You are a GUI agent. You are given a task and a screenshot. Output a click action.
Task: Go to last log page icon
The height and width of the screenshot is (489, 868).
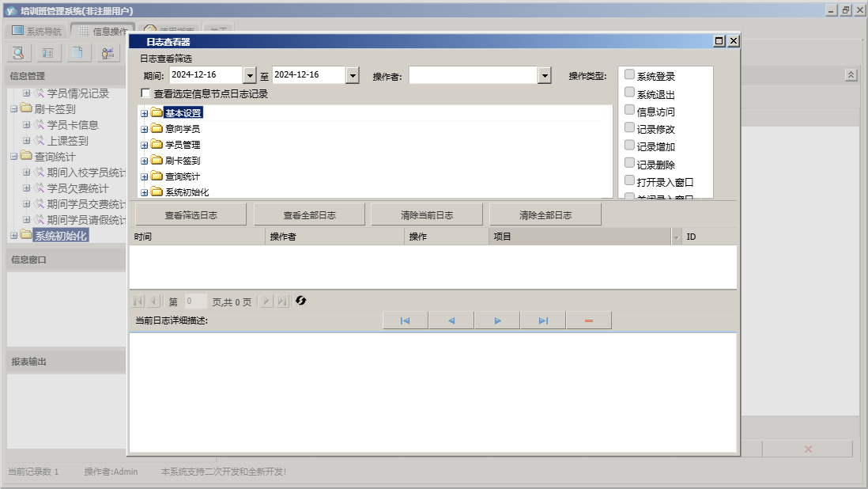tap(282, 301)
